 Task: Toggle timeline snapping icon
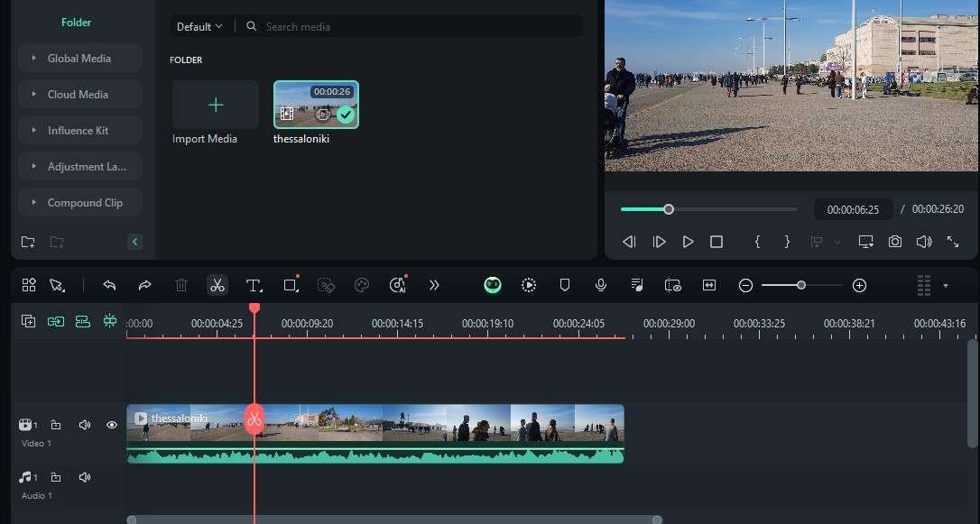point(110,321)
